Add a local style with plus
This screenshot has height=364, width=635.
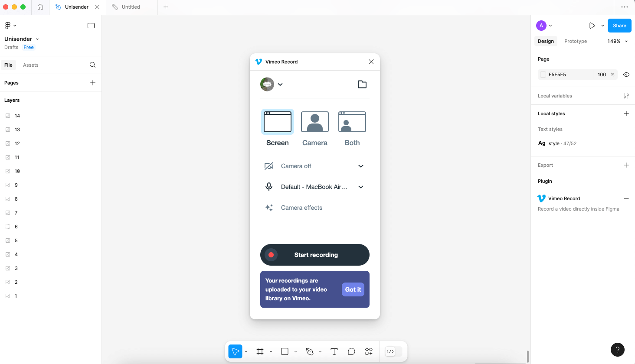pyautogui.click(x=626, y=114)
